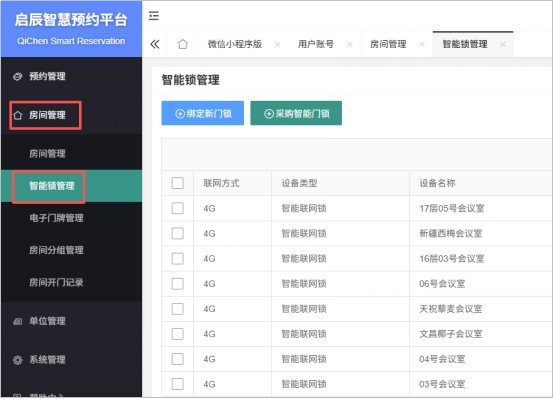Click the 设备名称 column header
Screen dimensions: 553x399
click(437, 183)
